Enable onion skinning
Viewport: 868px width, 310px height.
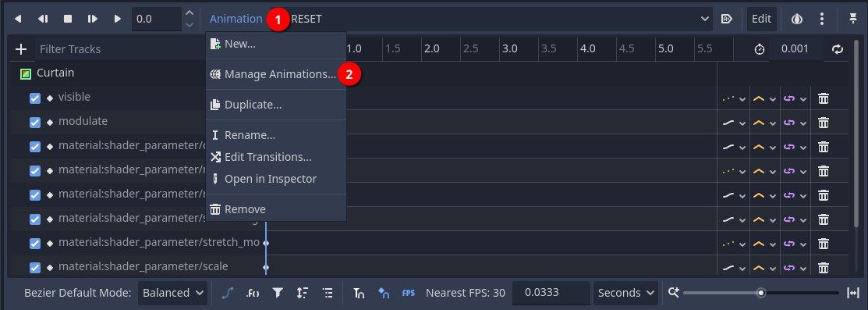(797, 19)
